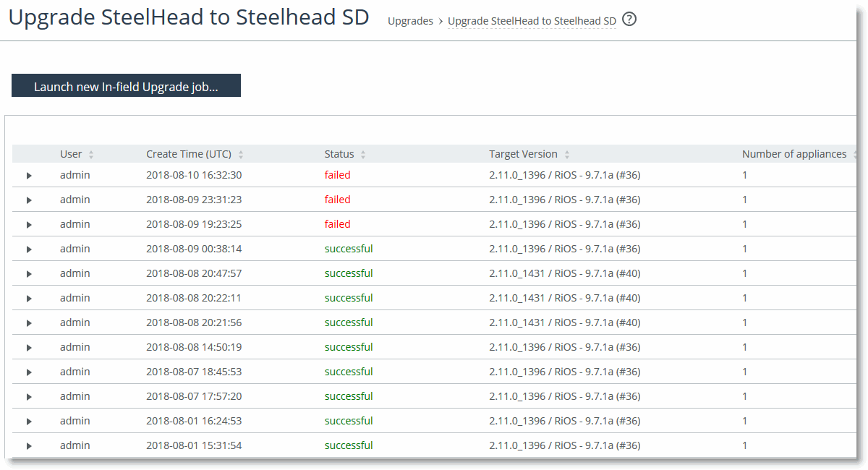
Task: Expand job row from 2018-08-10 16:32:30
Action: pyautogui.click(x=29, y=176)
